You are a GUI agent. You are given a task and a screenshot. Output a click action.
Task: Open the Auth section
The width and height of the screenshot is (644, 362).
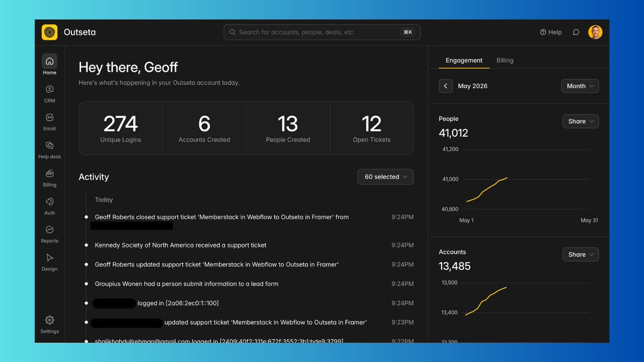[x=49, y=205]
